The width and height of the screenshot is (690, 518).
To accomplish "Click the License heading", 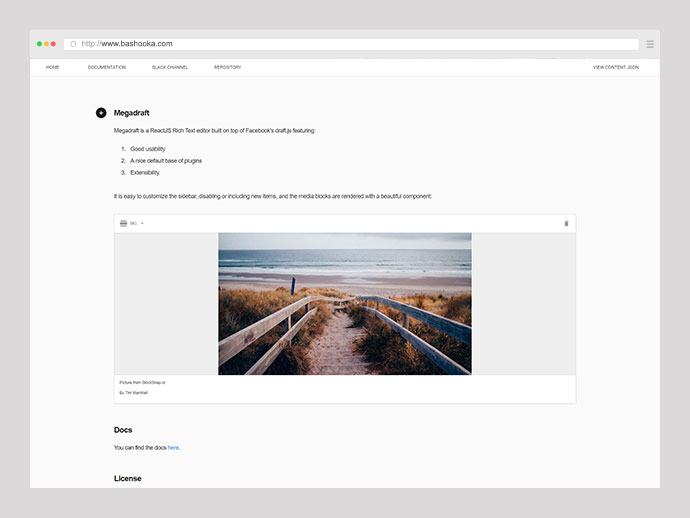I will point(128,478).
